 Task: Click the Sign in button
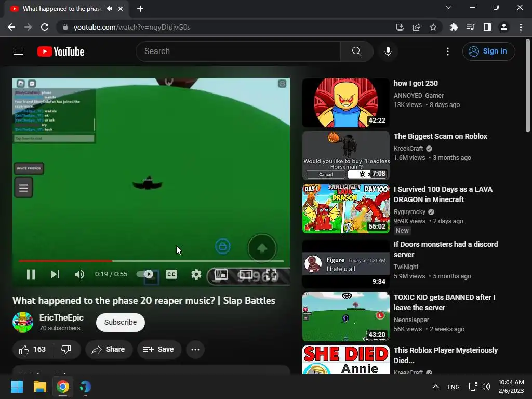(x=488, y=51)
